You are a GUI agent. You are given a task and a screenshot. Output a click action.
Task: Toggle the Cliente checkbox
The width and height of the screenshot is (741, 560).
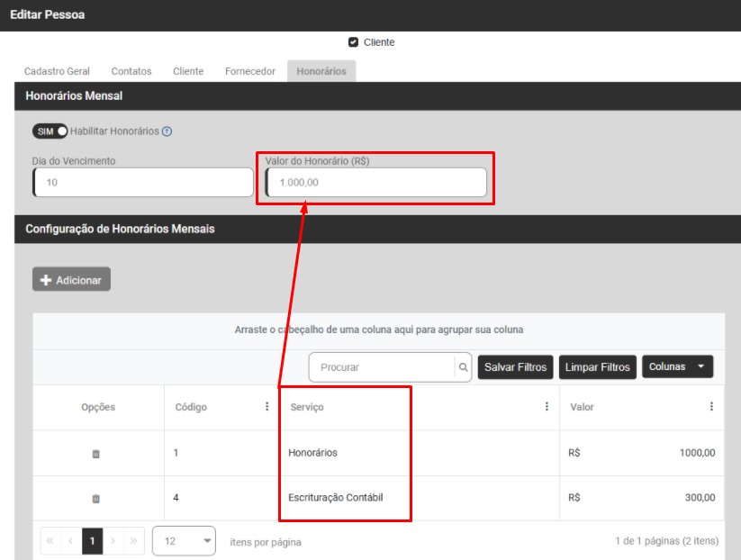pos(353,42)
